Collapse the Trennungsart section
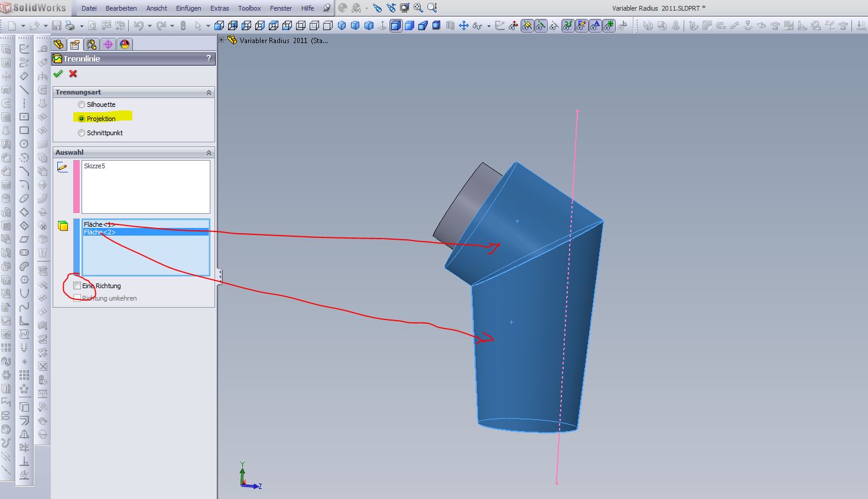 (x=209, y=93)
